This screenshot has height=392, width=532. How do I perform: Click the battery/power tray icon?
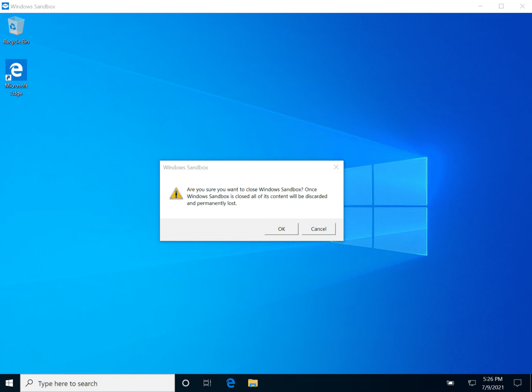click(x=451, y=383)
